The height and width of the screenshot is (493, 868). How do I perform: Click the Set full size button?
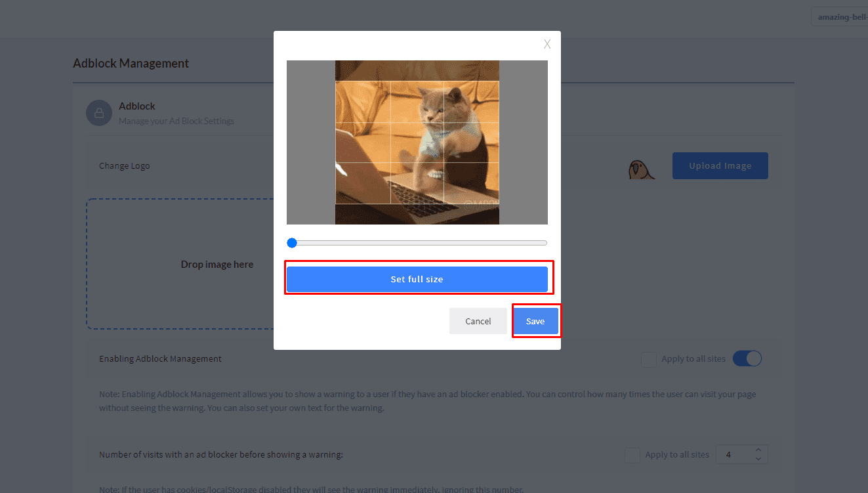click(x=417, y=279)
